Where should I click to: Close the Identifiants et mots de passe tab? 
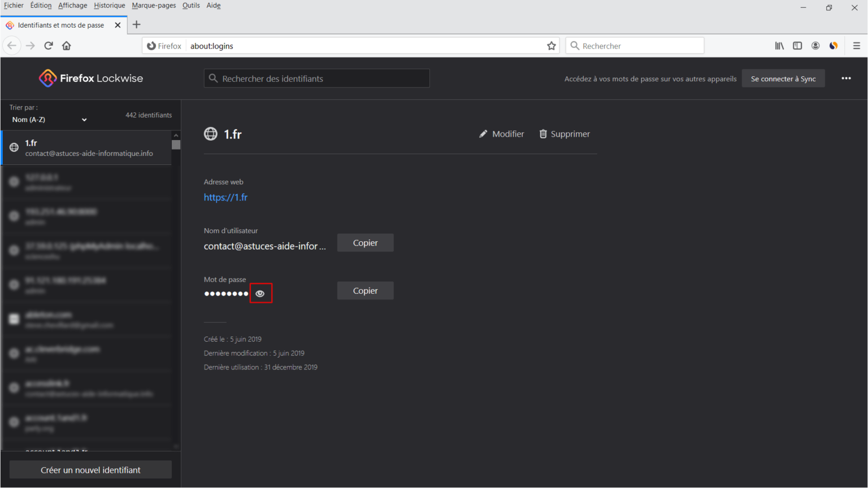tap(118, 25)
